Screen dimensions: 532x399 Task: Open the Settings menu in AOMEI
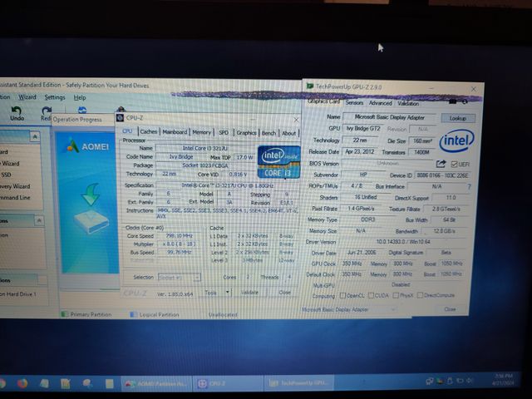(55, 97)
